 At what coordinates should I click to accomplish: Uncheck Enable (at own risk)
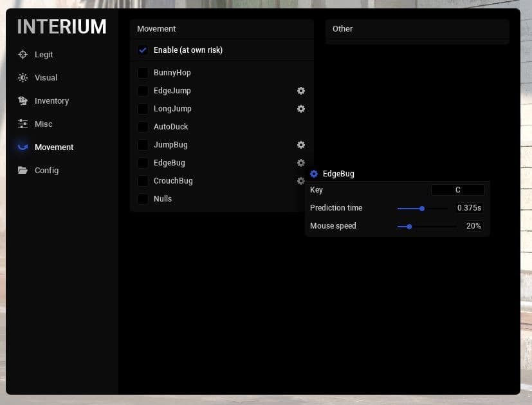[143, 50]
